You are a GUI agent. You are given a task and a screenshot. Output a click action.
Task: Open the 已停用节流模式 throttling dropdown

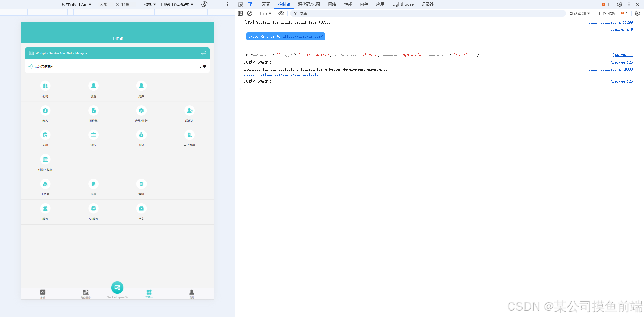177,4
